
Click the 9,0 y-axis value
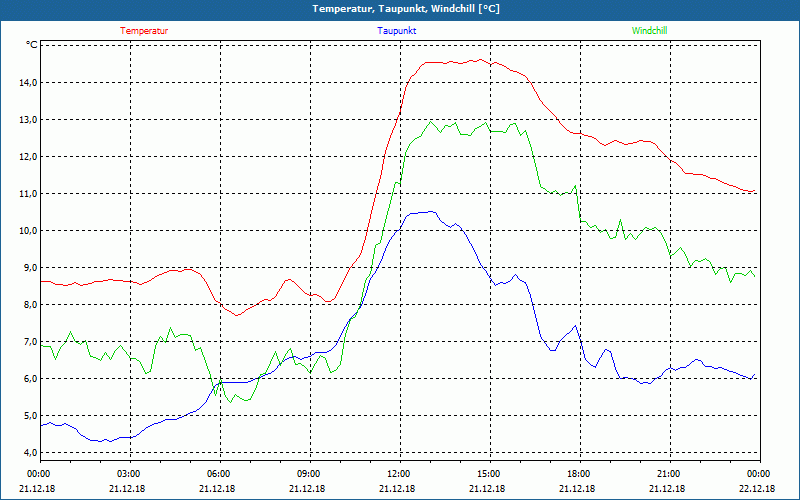31,267
